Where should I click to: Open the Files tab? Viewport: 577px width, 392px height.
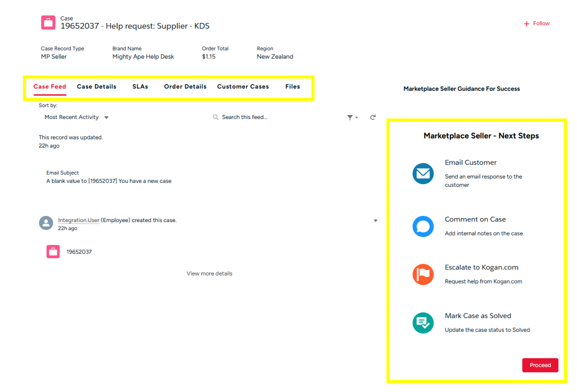click(x=292, y=86)
